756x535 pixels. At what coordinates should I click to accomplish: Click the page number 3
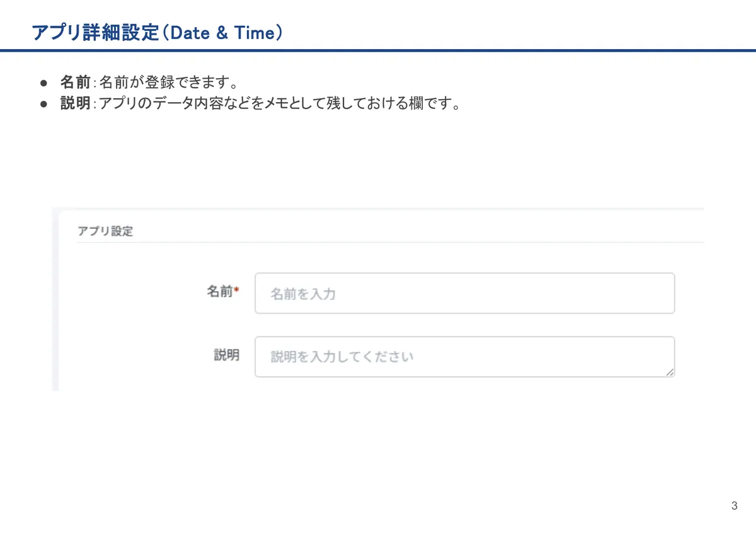coord(734,506)
